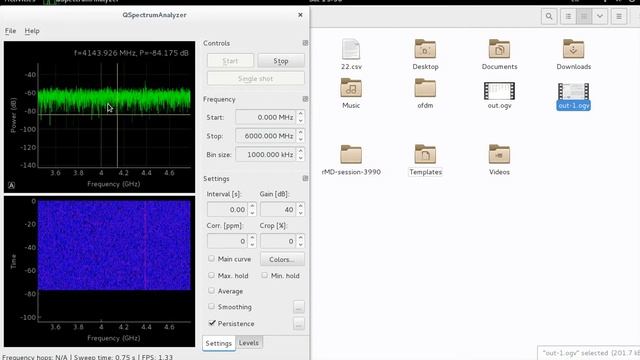640x360 pixels.
Task: Decrease the Stop frequency value
Action: (x=300, y=140)
